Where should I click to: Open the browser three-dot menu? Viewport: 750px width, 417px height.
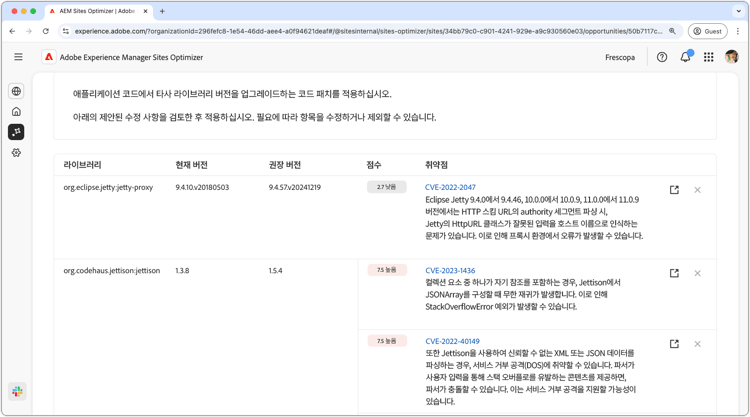738,31
